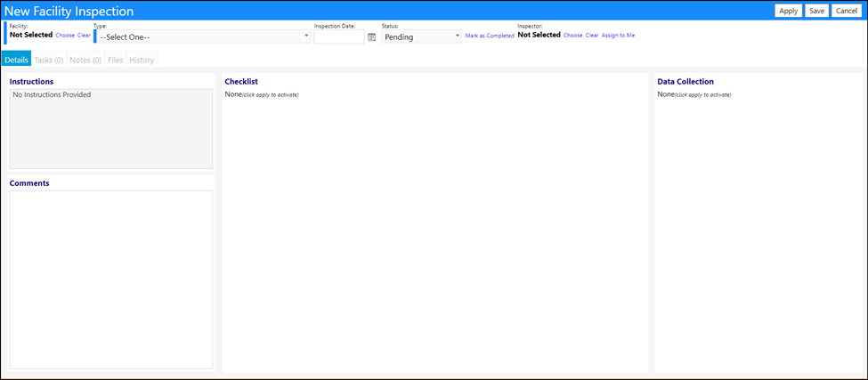Open the Tasks (0) tab
This screenshot has height=380, width=868.
pos(49,60)
